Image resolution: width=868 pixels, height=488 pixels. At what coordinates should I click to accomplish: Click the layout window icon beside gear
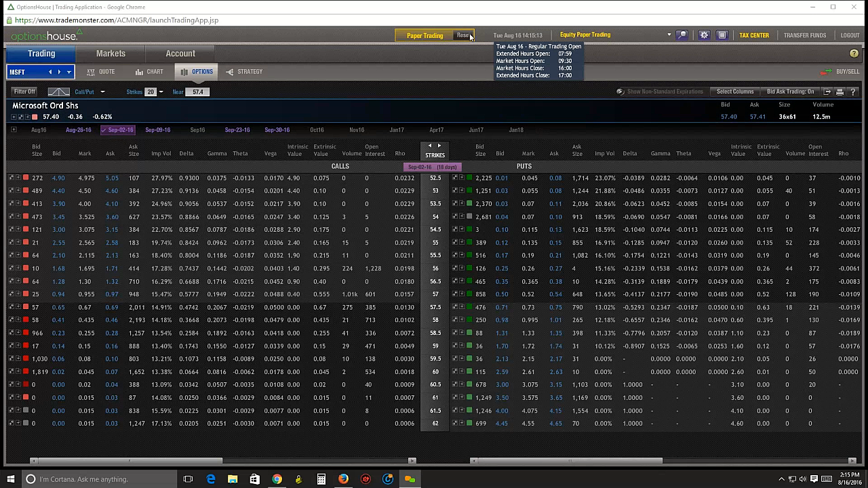pos(722,35)
